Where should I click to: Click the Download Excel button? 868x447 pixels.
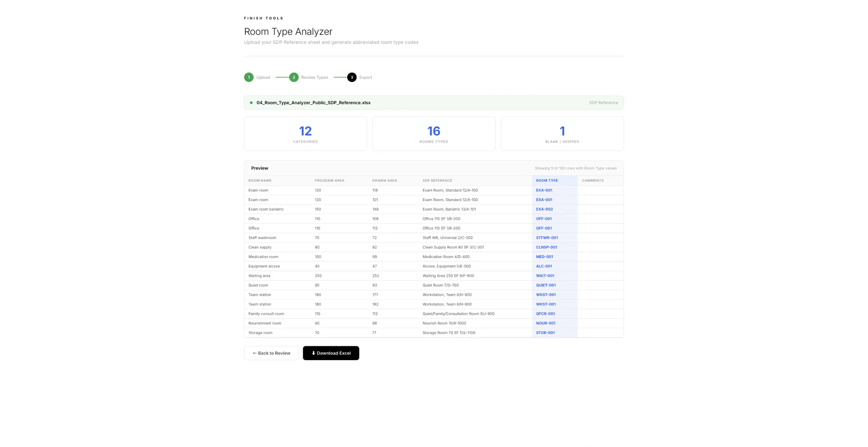coord(331,353)
